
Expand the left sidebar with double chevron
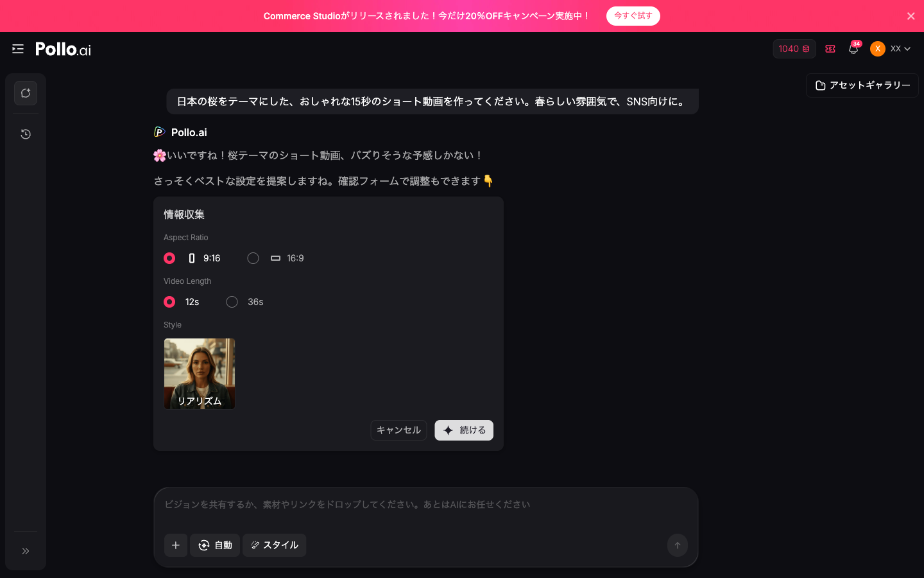click(x=26, y=551)
